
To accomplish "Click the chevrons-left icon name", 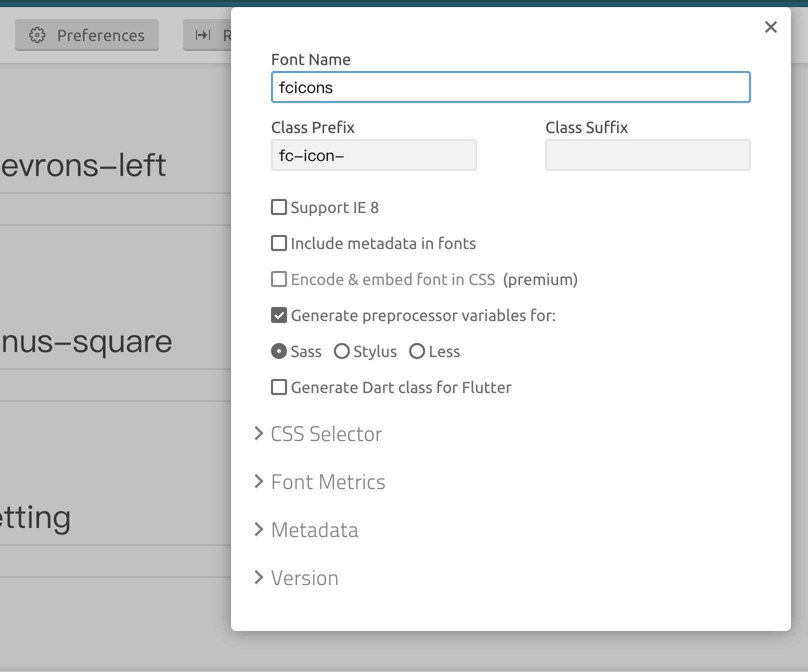I will [x=83, y=165].
